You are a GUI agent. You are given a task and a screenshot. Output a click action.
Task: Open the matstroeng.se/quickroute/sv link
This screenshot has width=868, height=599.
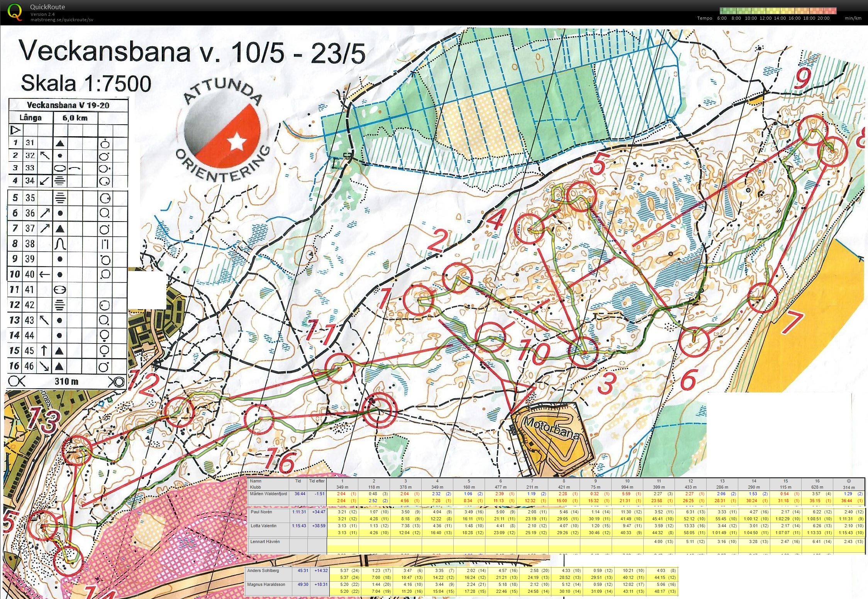(62, 20)
